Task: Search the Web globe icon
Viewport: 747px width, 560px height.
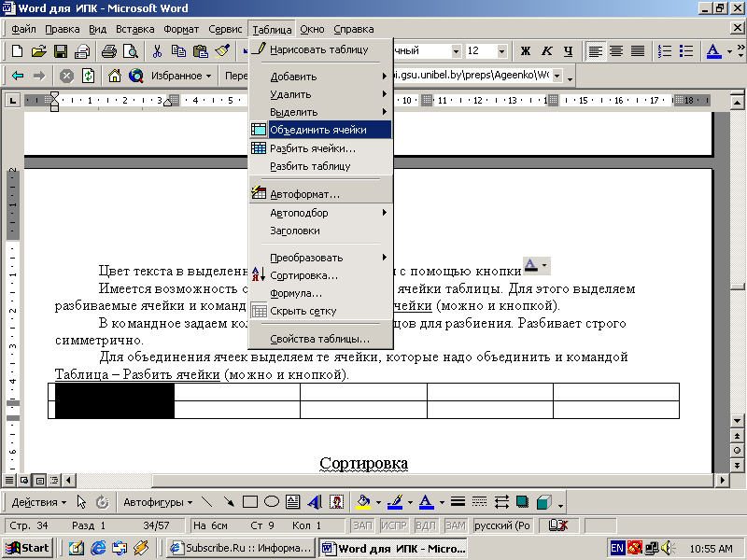Action: pos(136,76)
